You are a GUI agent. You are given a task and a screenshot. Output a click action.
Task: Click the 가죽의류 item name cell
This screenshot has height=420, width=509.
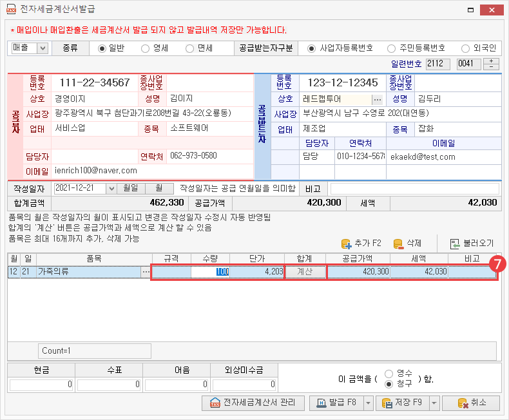(x=89, y=272)
